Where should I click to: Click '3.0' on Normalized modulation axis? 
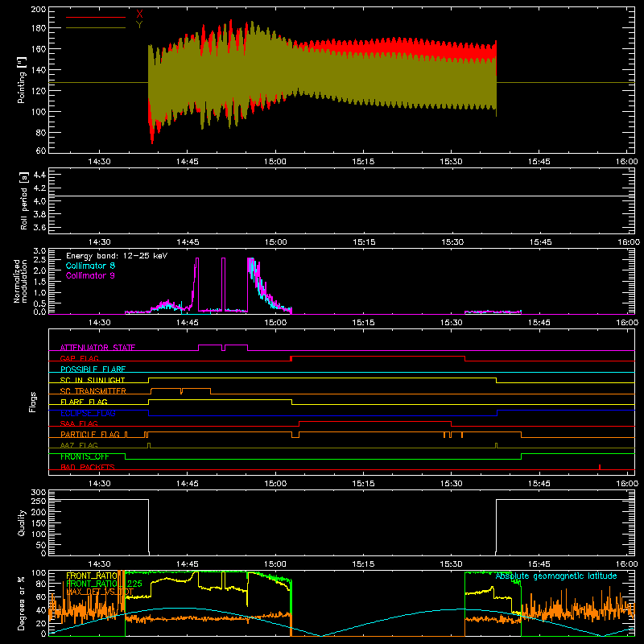point(39,251)
